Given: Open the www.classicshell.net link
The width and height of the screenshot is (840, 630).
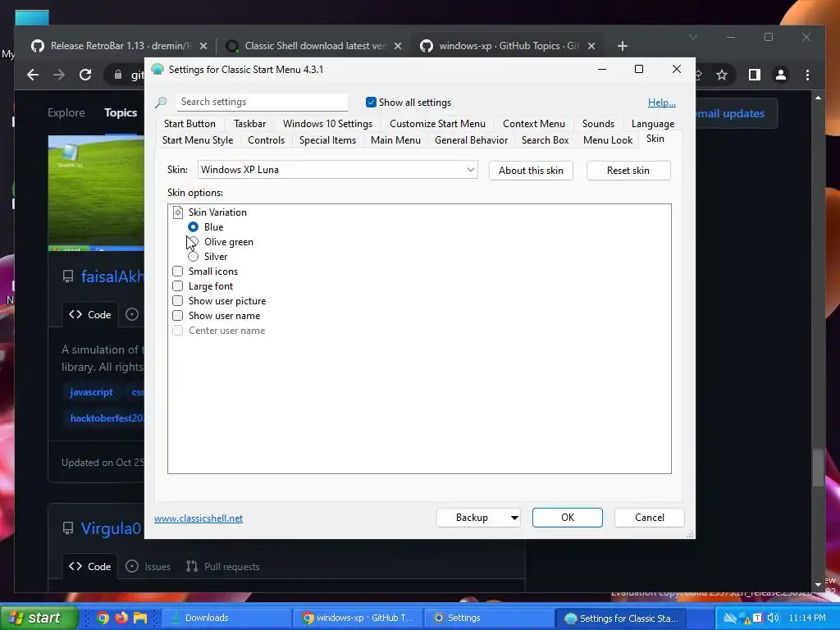Looking at the screenshot, I should (x=199, y=518).
